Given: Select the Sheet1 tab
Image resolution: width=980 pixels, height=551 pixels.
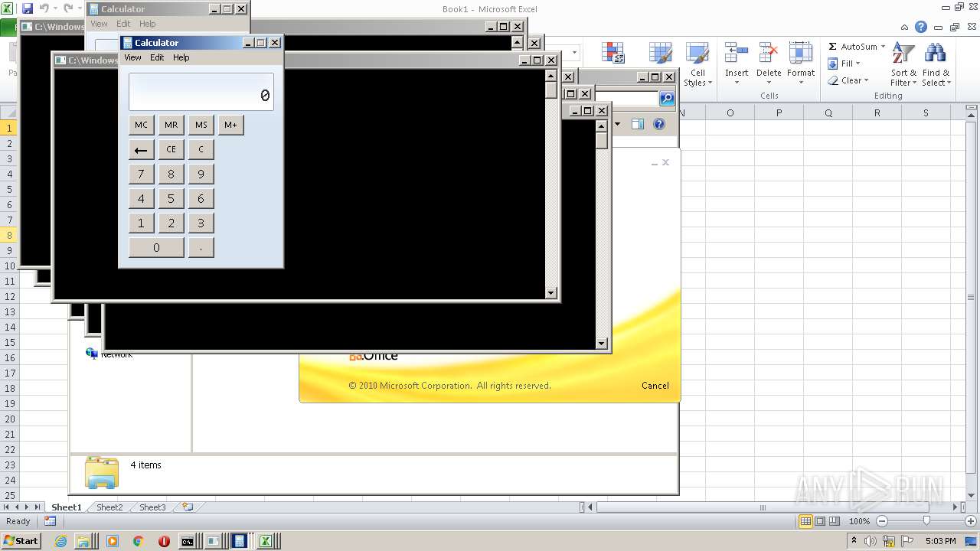Looking at the screenshot, I should [x=66, y=507].
